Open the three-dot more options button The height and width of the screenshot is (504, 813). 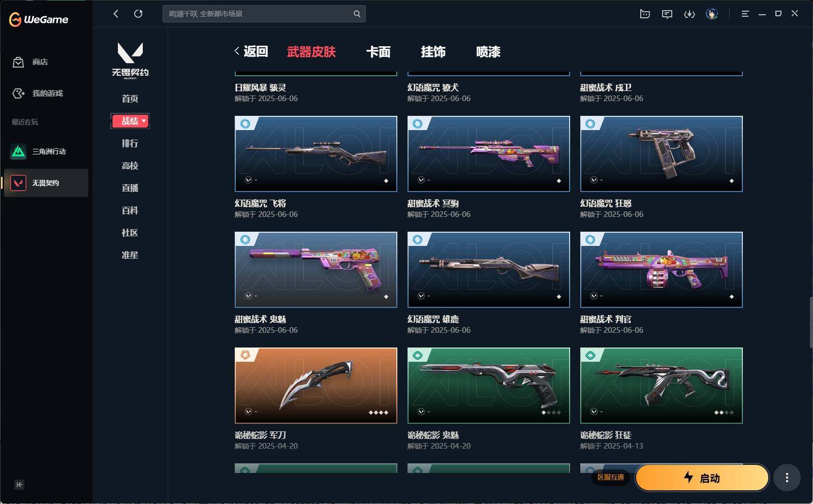click(787, 478)
